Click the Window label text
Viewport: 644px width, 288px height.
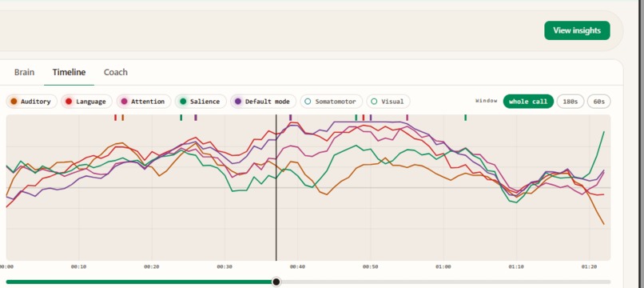487,101
